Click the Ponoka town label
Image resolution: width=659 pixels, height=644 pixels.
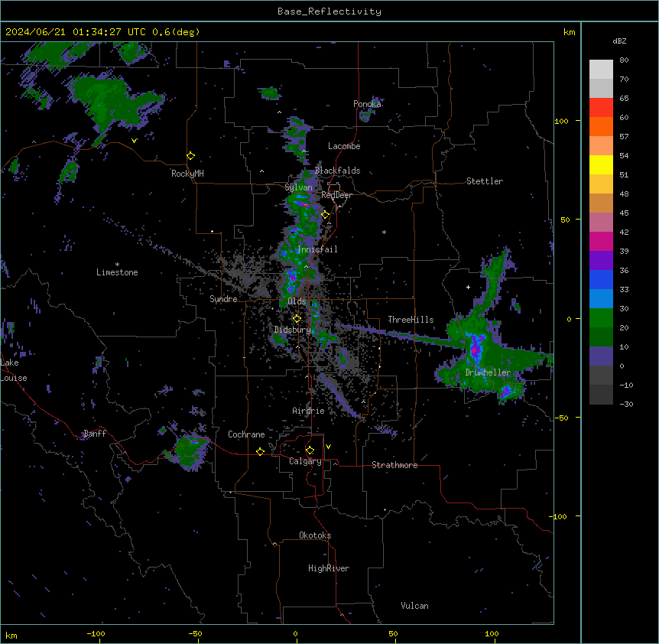click(367, 104)
